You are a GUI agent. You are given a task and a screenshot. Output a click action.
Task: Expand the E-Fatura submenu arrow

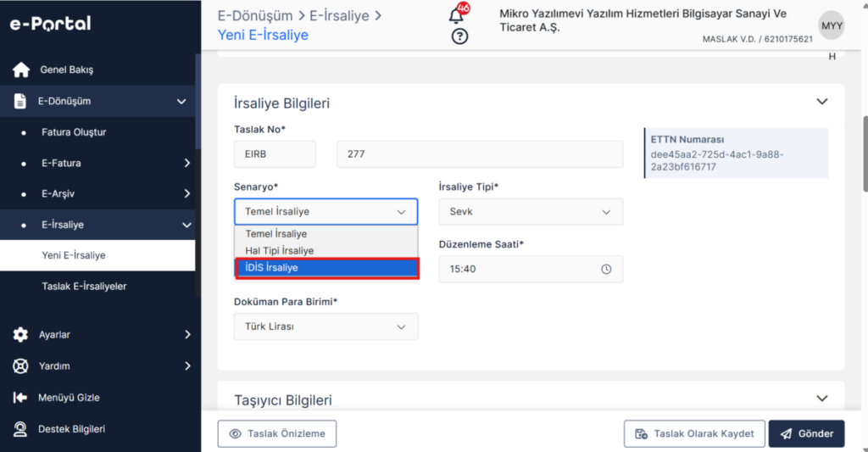(186, 163)
